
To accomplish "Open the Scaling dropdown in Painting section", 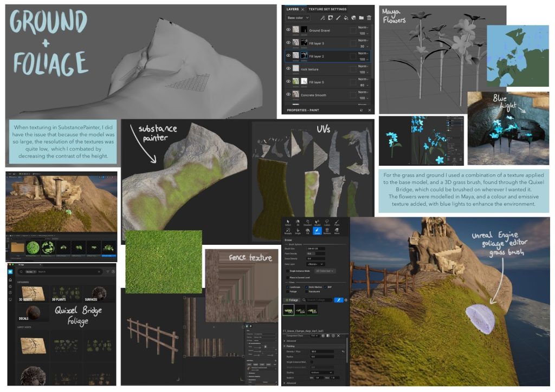I will (322, 373).
